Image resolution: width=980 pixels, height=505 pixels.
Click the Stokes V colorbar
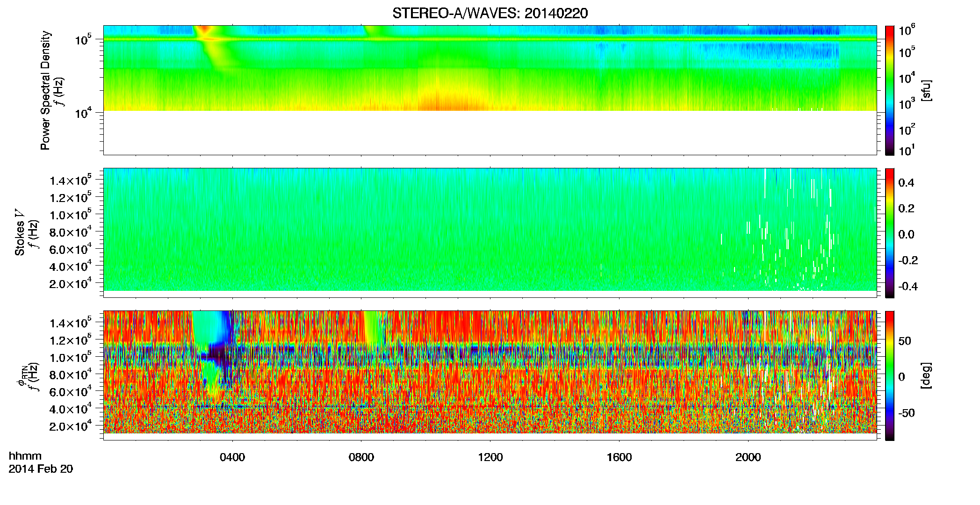(x=890, y=233)
